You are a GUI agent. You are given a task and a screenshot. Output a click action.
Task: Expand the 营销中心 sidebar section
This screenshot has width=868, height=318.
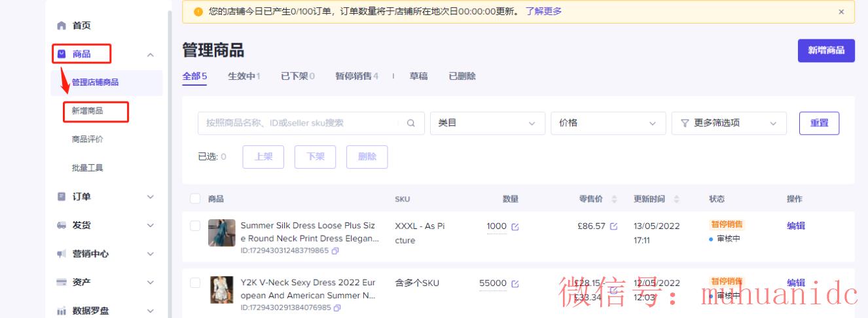[151, 254]
